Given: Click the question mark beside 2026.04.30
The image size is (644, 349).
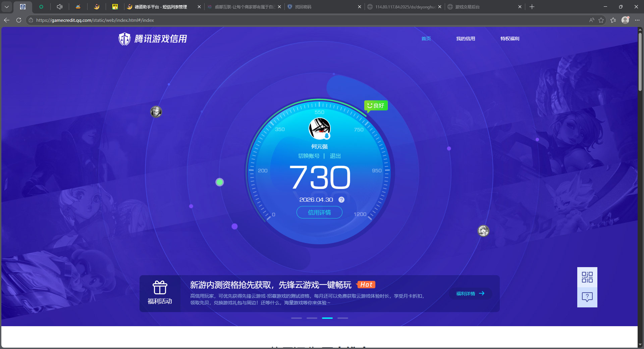Looking at the screenshot, I should (341, 200).
